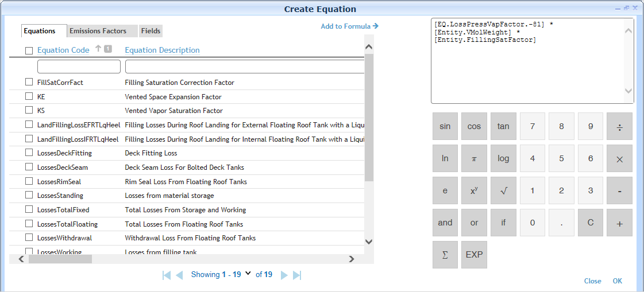Insert the square root symbol key
Image resolution: width=644 pixels, height=292 pixels.
[x=503, y=190]
